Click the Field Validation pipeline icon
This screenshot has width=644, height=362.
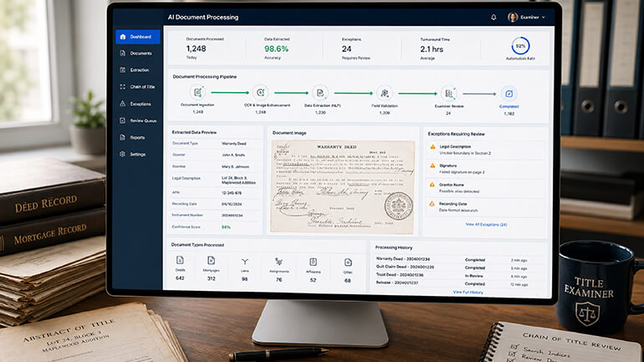tap(385, 94)
